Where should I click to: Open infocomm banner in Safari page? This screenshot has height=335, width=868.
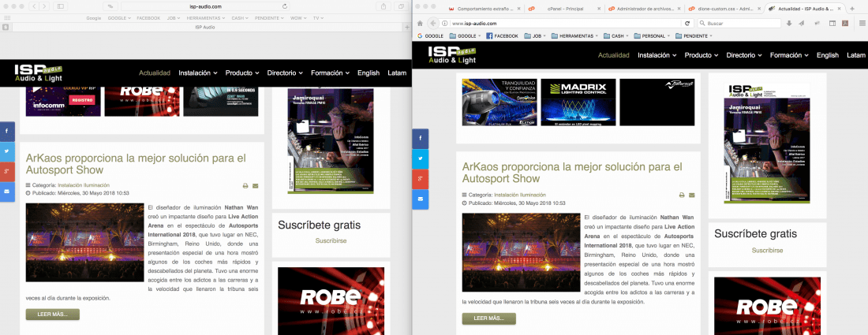coord(63,100)
